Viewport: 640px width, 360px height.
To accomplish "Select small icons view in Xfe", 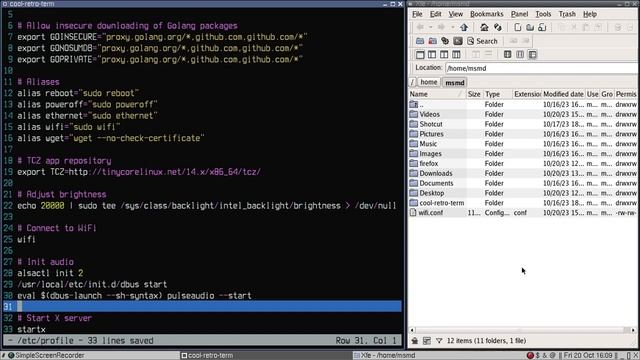I will click(520, 54).
